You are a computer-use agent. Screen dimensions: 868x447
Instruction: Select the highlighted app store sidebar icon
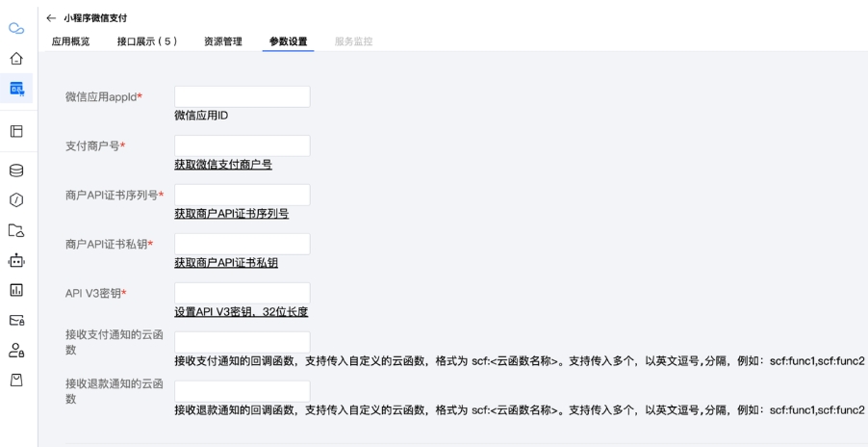point(16,88)
